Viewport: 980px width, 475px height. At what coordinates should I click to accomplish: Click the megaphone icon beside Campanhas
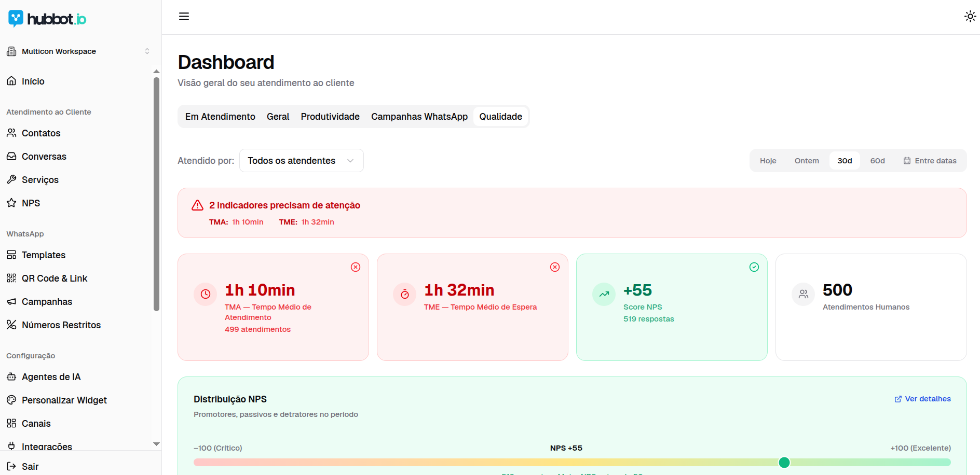pyautogui.click(x=11, y=301)
